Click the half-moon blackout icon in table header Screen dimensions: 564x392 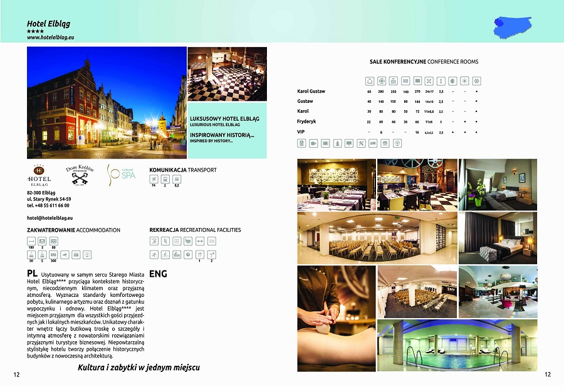453,81
